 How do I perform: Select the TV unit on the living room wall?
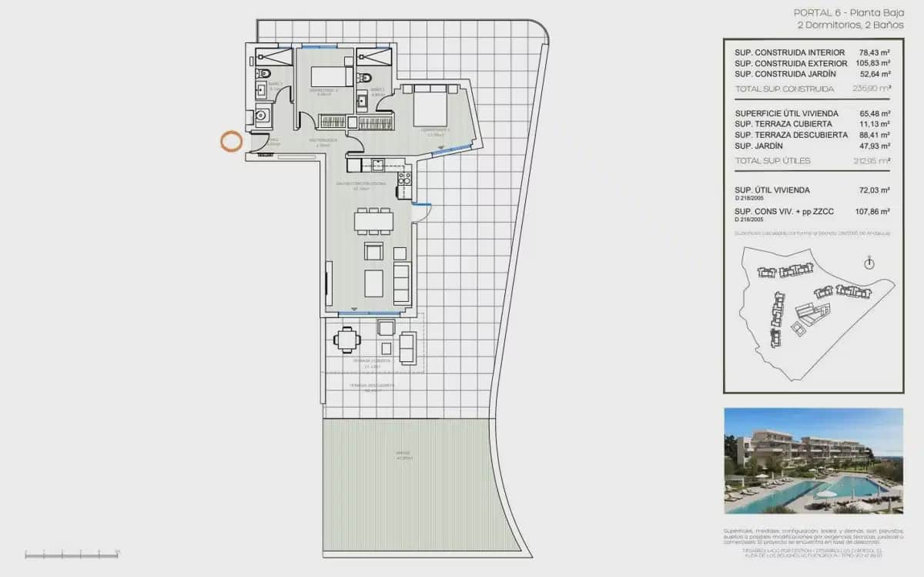[329, 283]
